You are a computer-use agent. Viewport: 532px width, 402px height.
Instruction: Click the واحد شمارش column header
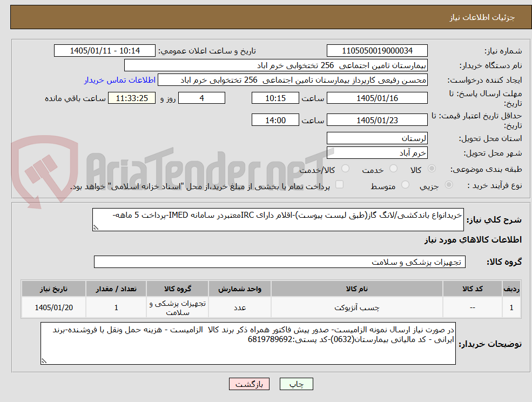pyautogui.click(x=240, y=289)
